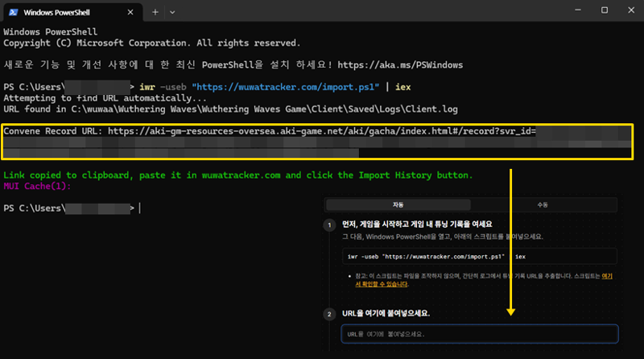Open a new terminal tab with plus

pos(155,12)
